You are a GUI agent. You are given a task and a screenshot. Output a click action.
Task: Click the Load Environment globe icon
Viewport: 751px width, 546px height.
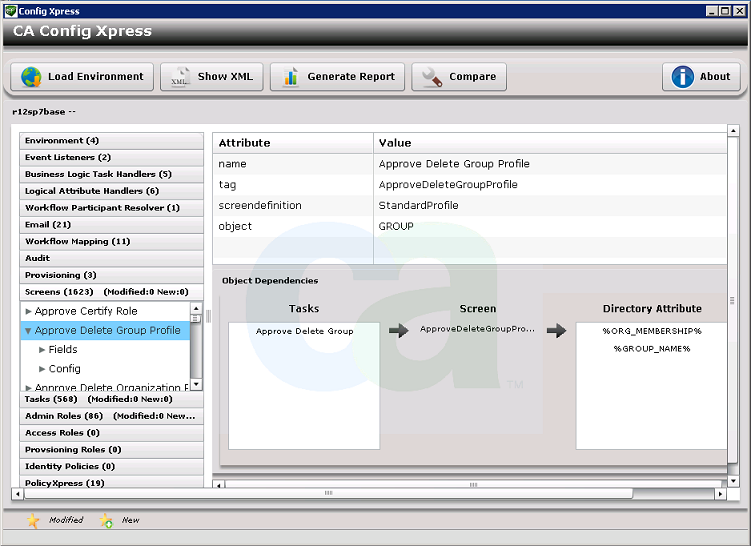coord(31,77)
